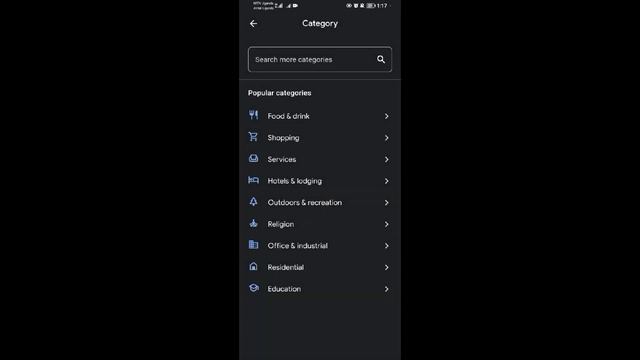Click the search magnifier icon
Screen dimensions: 640x360
click(x=381, y=60)
